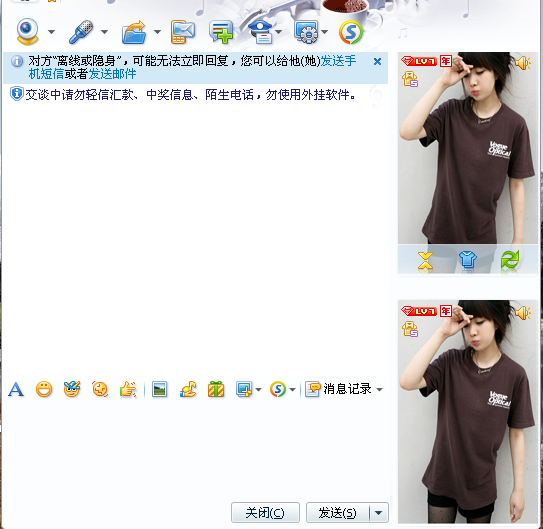Mute sound on contact's QQ show

pyautogui.click(x=523, y=63)
